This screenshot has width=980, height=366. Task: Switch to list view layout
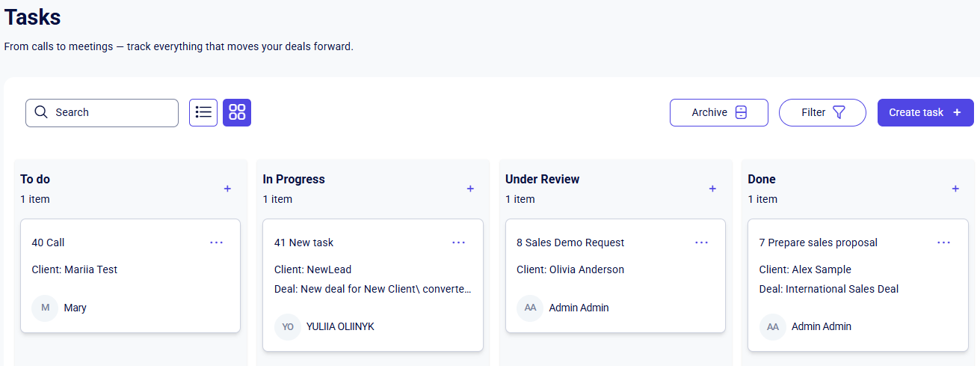coord(203,112)
